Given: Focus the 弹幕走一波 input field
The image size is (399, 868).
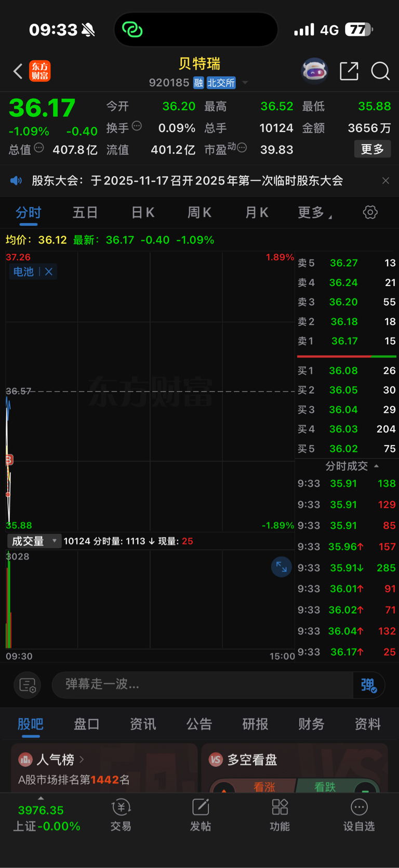Looking at the screenshot, I should coord(202,684).
